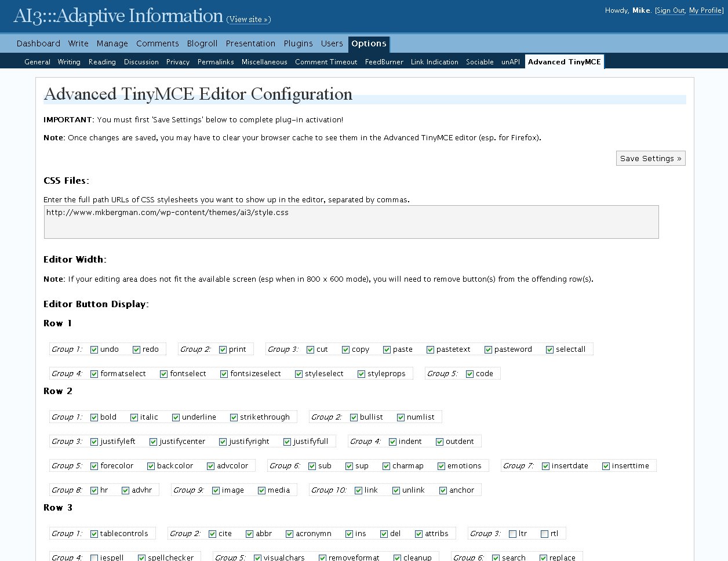The width and height of the screenshot is (728, 561).
Task: Open the Discussion subtab
Action: (x=141, y=62)
